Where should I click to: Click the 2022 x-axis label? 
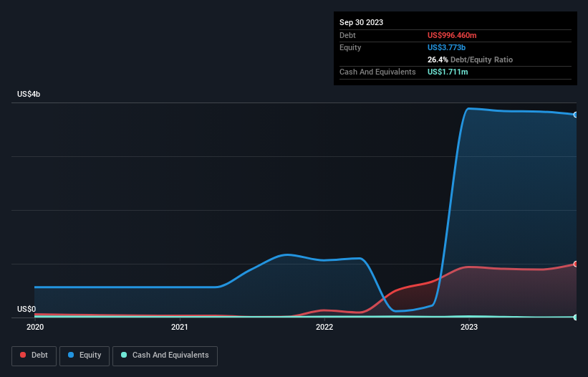[x=324, y=327]
